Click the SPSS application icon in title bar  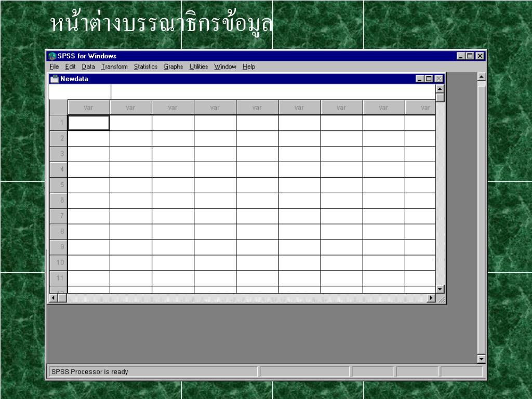point(52,56)
